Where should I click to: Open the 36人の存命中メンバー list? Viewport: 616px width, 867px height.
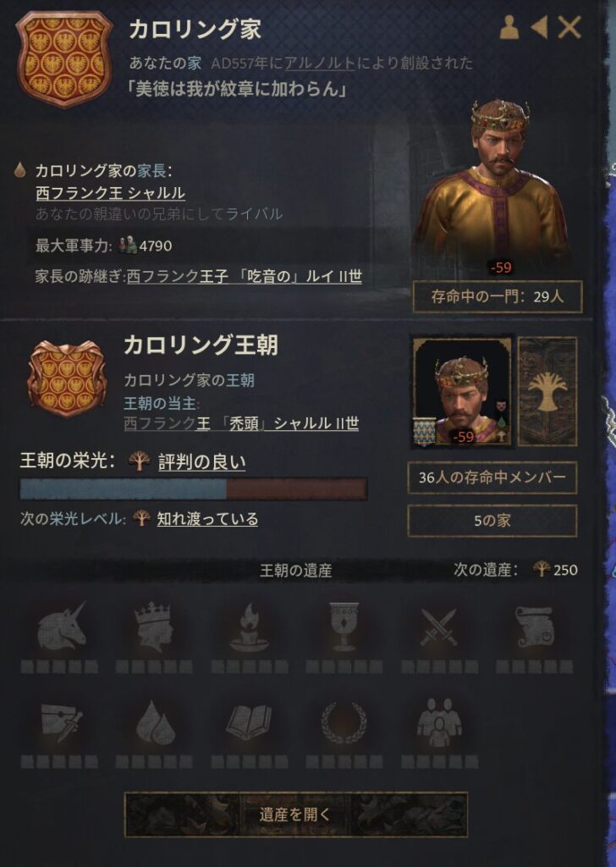point(492,478)
